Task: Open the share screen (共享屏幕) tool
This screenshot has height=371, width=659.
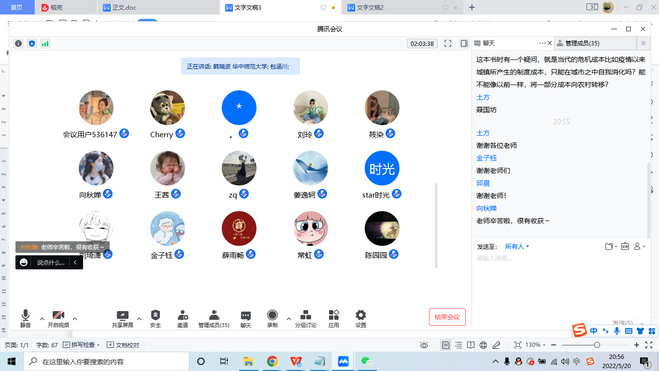Action: click(122, 319)
